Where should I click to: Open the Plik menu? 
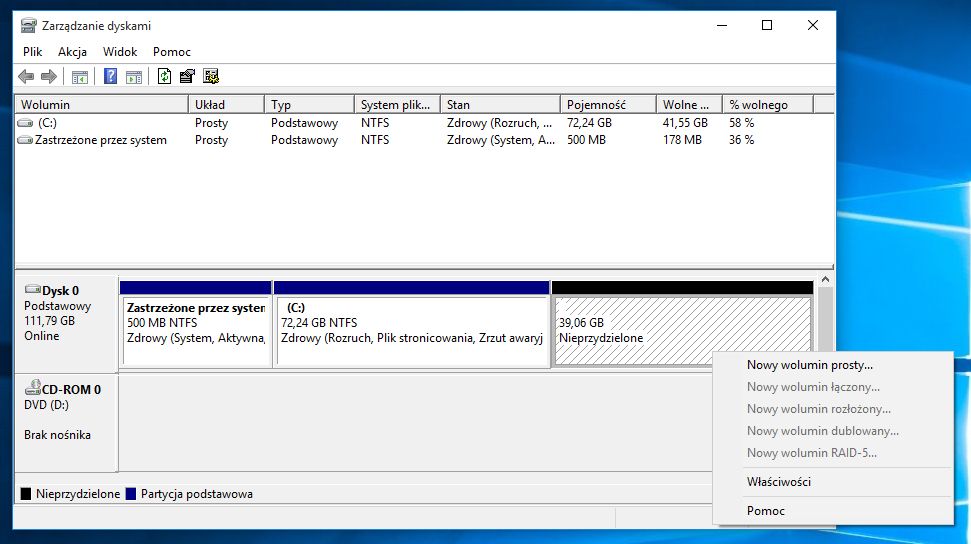coord(33,52)
